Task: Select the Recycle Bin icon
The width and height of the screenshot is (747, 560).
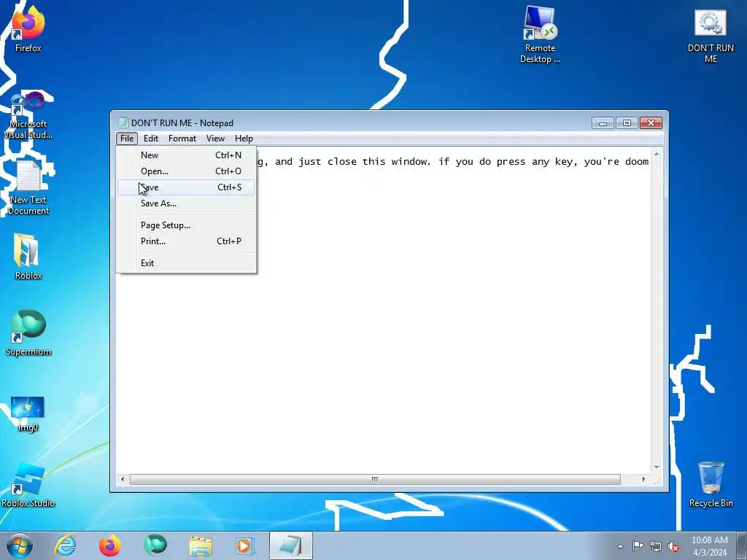Action: point(711,484)
